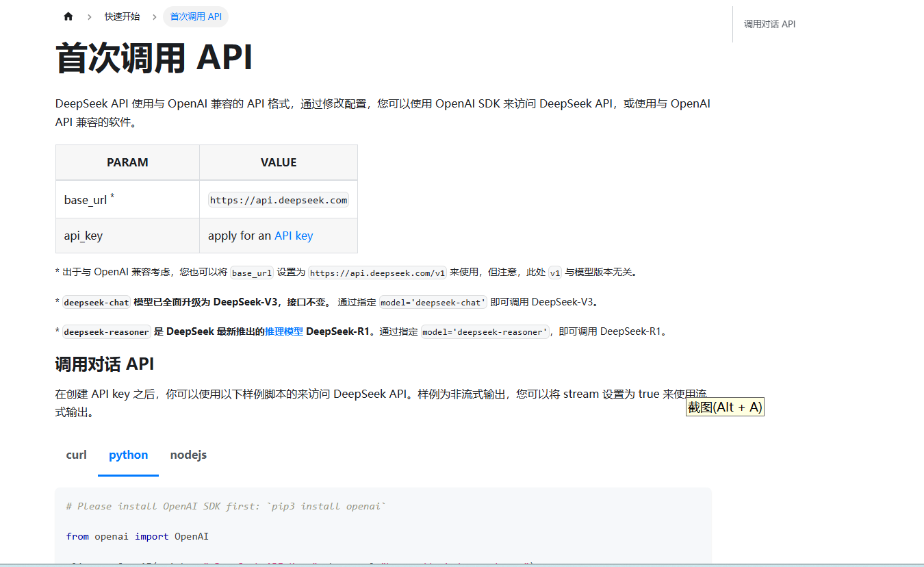Select the https://api.deepseek.com value in the table

[278, 199]
